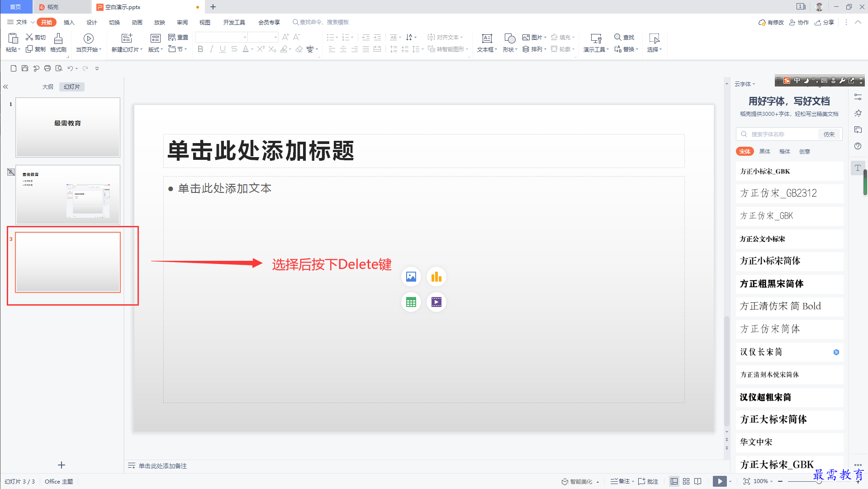Toggle Subscript formatting
868x489 pixels.
(x=272, y=49)
